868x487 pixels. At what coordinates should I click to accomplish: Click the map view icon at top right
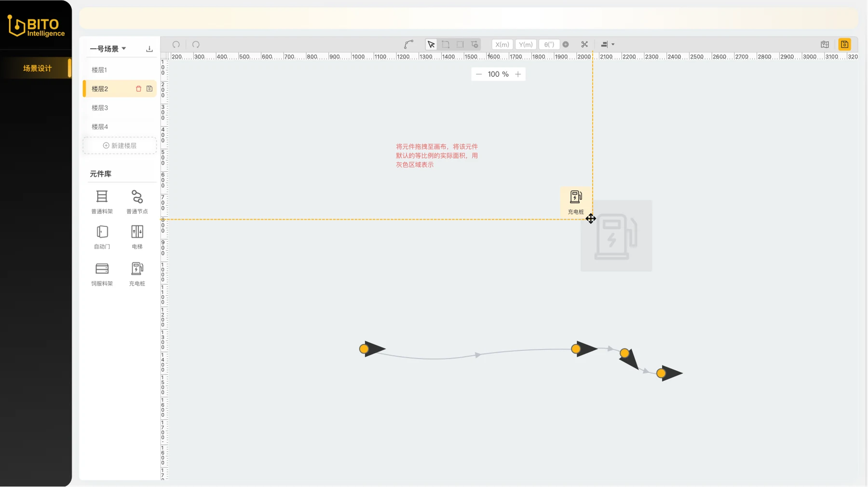(x=825, y=44)
